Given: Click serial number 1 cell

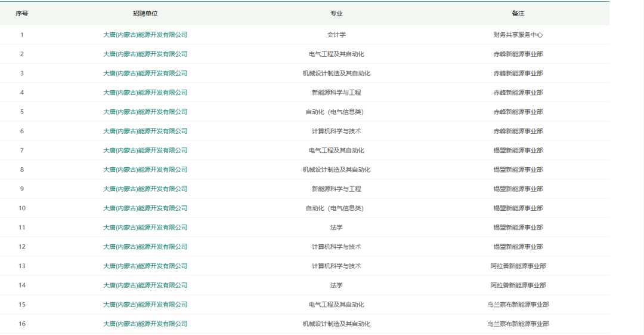Looking at the screenshot, I should 22,35.
